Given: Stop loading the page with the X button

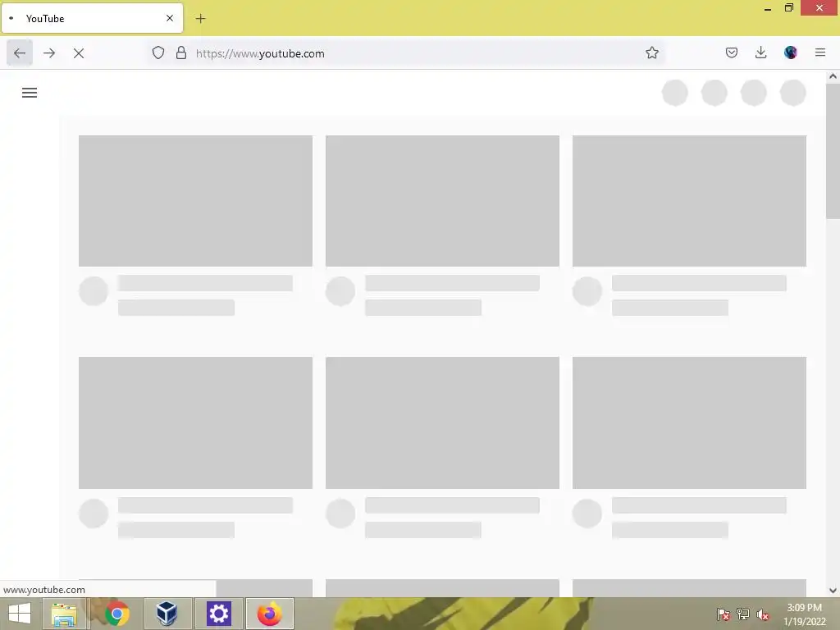Looking at the screenshot, I should click(x=79, y=53).
